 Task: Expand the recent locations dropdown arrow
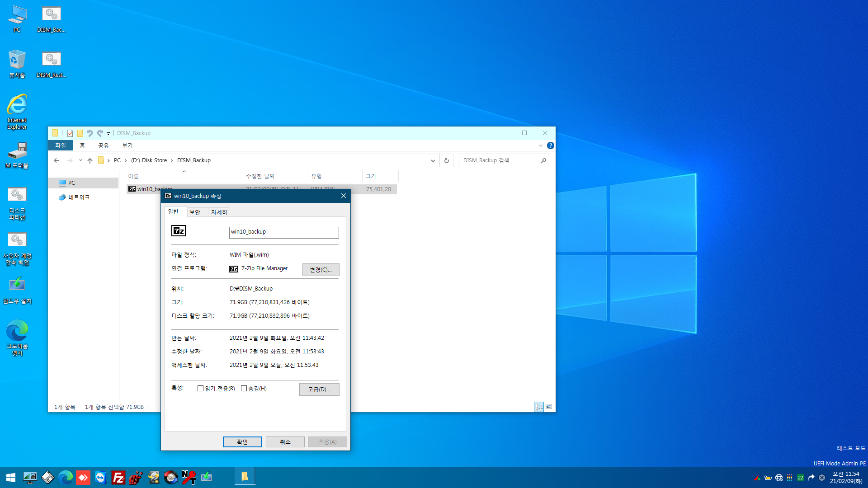tap(80, 160)
